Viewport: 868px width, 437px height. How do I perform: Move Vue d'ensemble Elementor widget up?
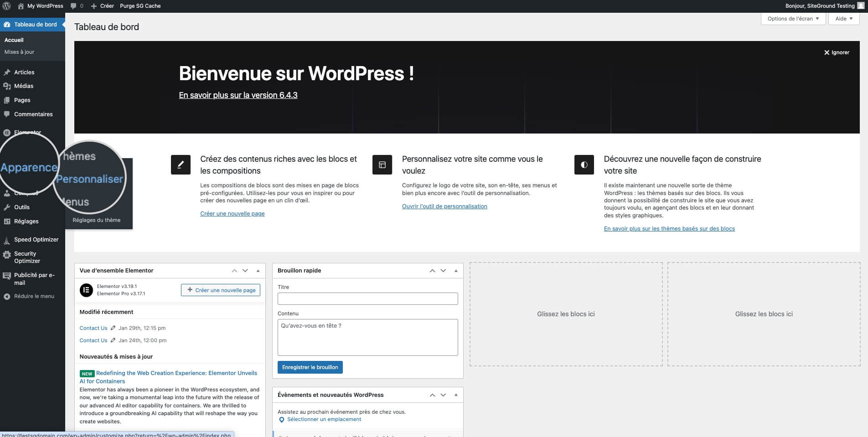[x=234, y=271]
